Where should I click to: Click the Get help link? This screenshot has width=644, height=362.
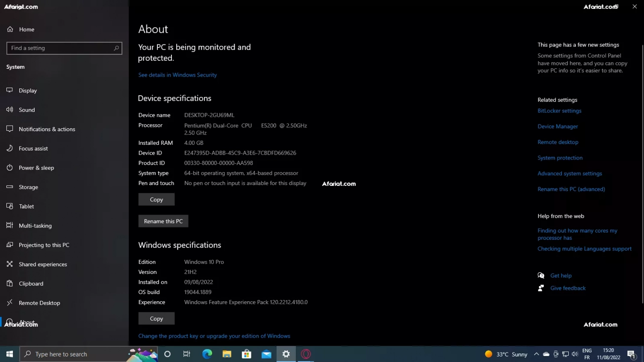(x=561, y=276)
